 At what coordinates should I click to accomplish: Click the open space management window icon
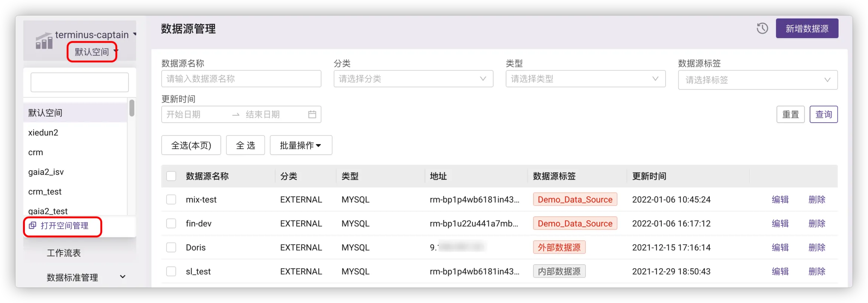click(33, 226)
